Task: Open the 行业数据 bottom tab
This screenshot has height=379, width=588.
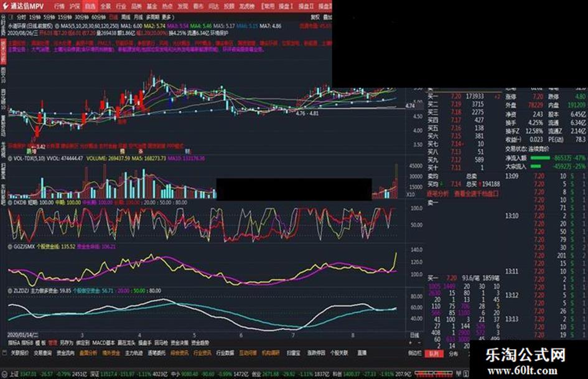Action: tap(225, 353)
